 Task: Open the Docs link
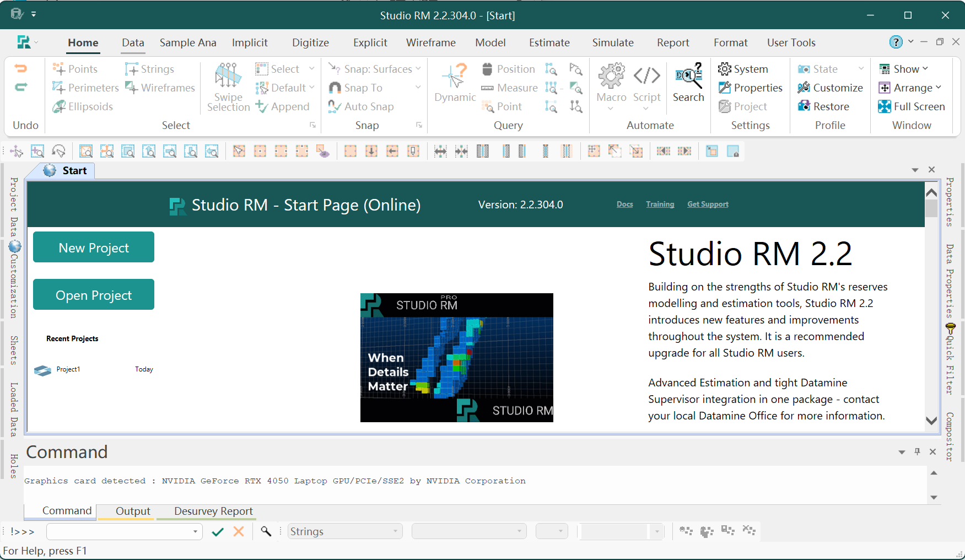(624, 204)
